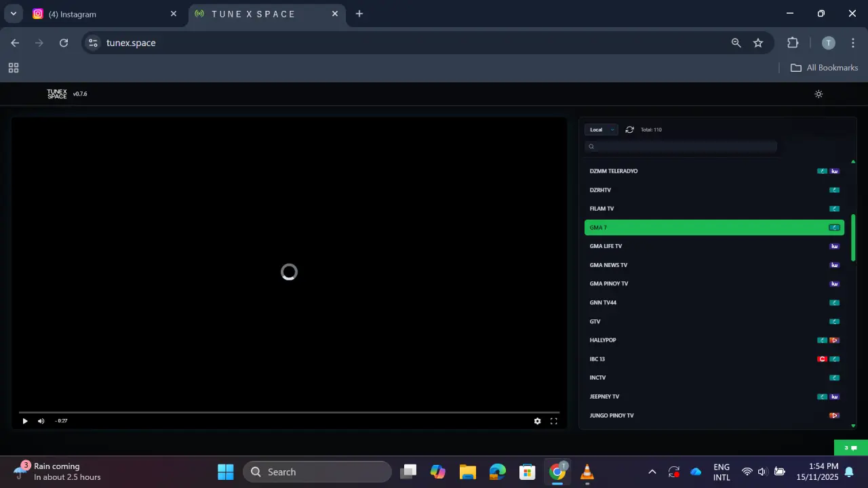
Task: Open the weather widget Rain coming
Action: pos(58,472)
